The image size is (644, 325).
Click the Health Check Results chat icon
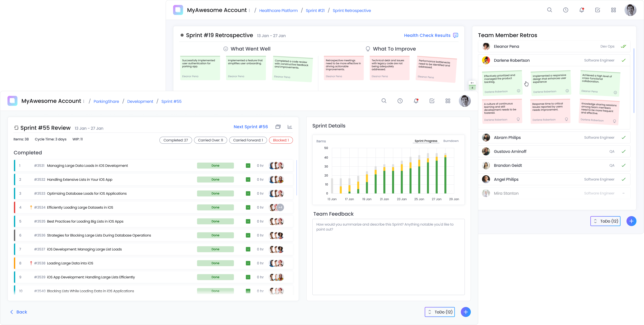pos(456,35)
